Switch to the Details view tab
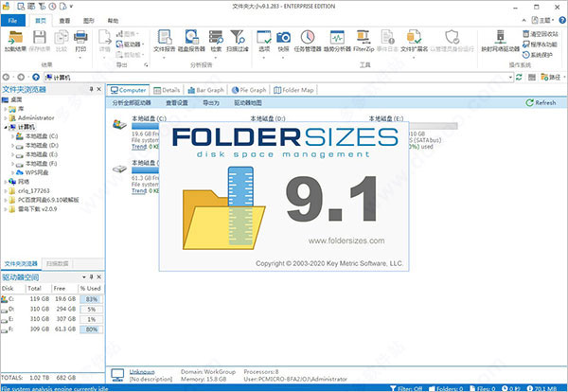568x392 pixels. pyautogui.click(x=167, y=90)
